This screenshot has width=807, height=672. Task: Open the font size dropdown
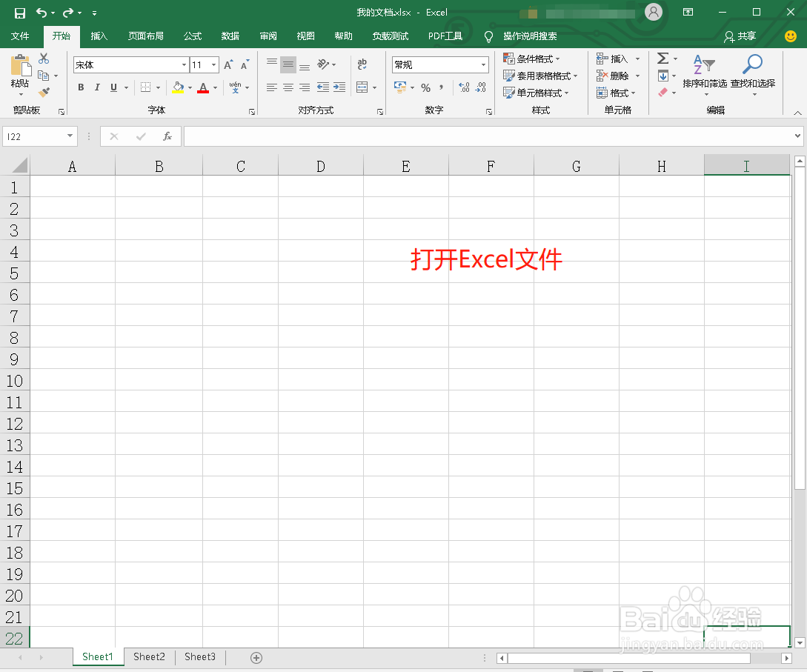(213, 65)
